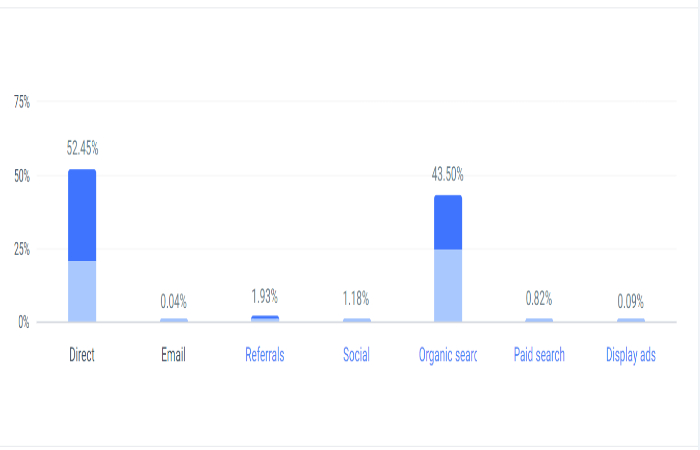Click the dark blue segment of Organic search bar
This screenshot has width=700, height=450.
click(x=448, y=222)
